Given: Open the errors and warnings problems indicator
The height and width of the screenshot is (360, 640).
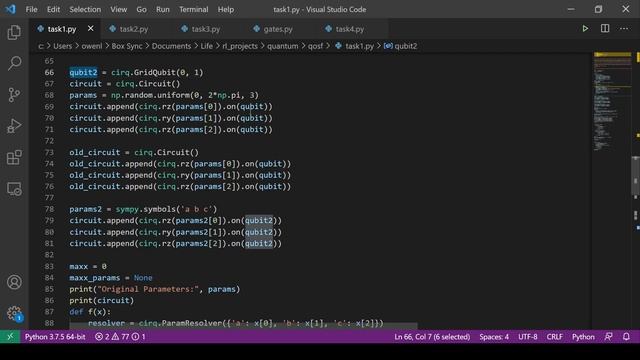Looking at the screenshot, I should [x=120, y=337].
